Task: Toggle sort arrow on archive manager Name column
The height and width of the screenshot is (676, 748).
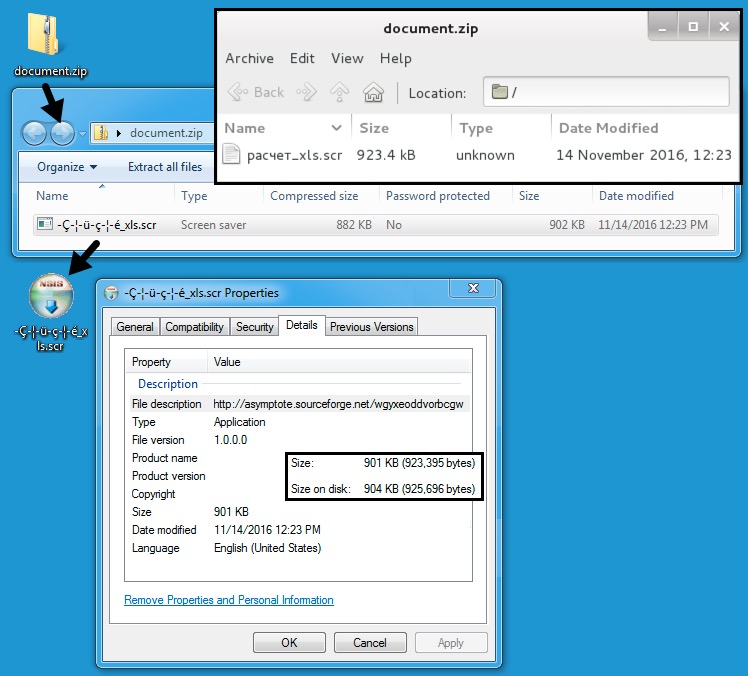Action: coord(336,128)
